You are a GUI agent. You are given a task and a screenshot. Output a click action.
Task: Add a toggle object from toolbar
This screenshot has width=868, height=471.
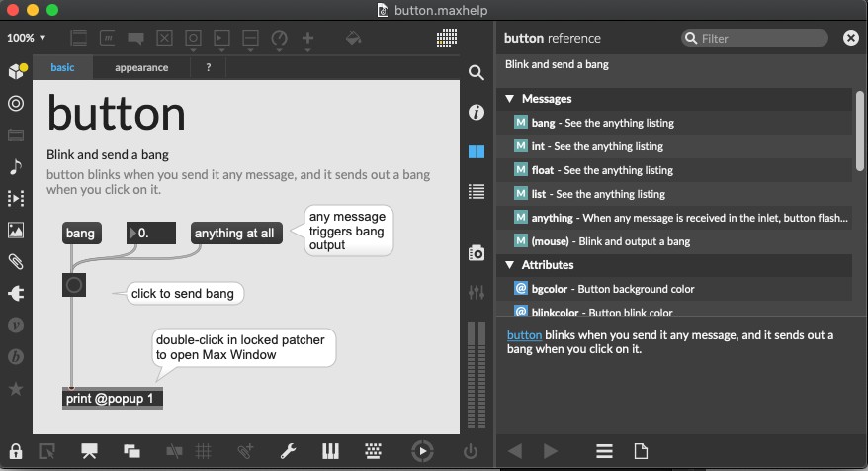point(164,38)
